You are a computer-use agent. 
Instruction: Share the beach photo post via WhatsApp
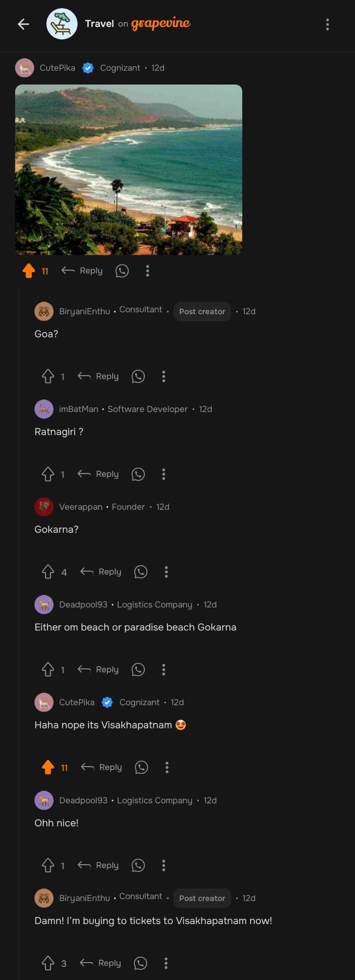[122, 271]
